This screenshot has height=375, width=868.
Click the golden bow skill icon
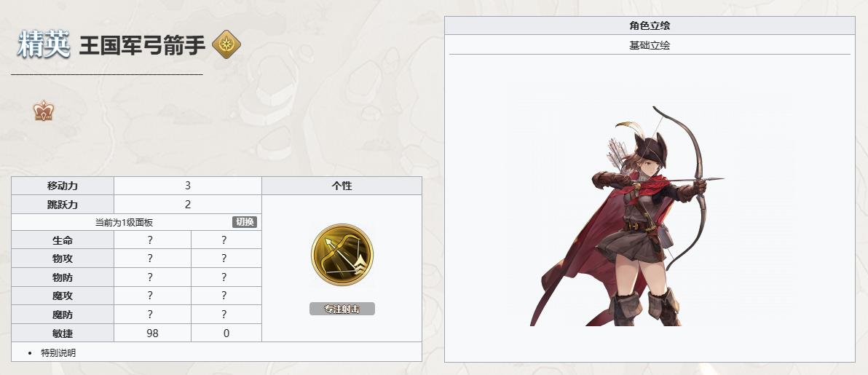click(342, 255)
